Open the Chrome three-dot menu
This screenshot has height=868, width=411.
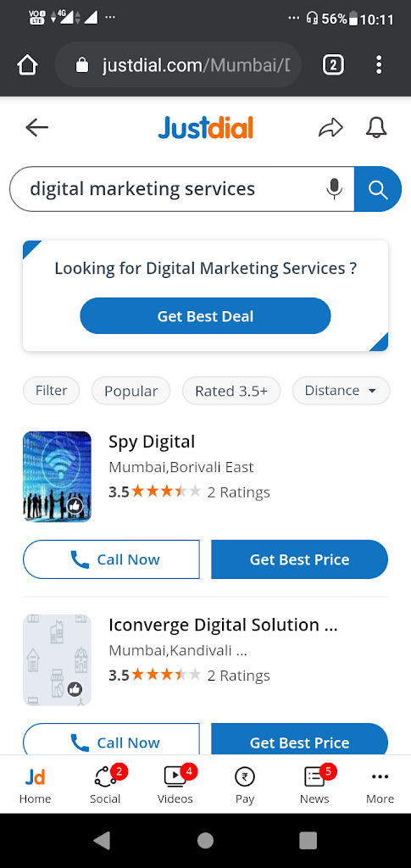click(379, 65)
